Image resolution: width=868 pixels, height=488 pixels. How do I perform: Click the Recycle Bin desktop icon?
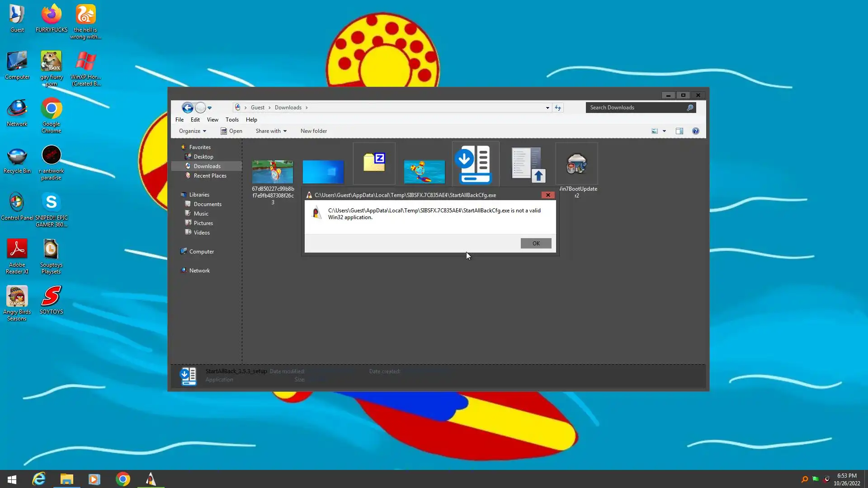click(17, 156)
